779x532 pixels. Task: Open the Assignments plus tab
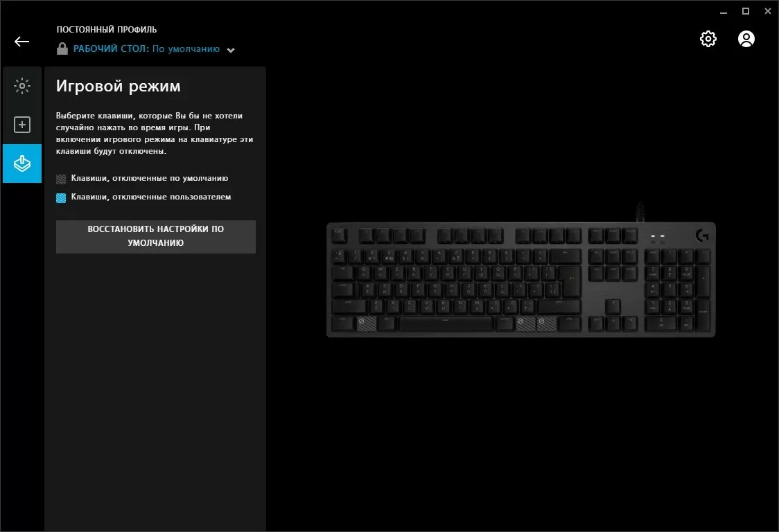point(22,125)
